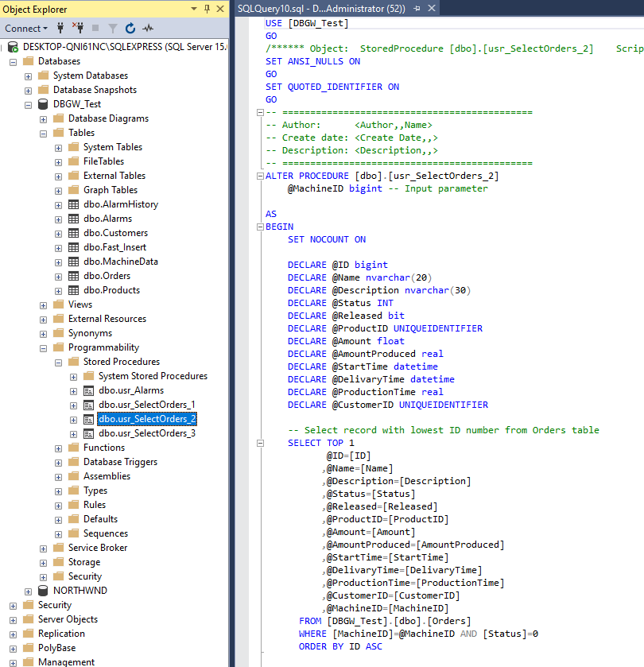Collapse the SELECT TOP 1 code outline
This screenshot has width=644, height=667.
pyautogui.click(x=260, y=444)
